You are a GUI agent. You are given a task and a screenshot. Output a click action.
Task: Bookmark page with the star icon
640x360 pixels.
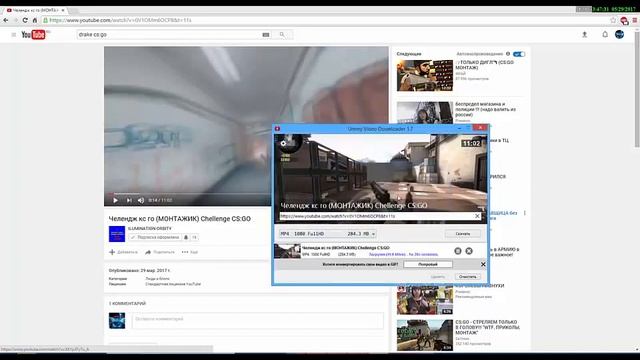pyautogui.click(x=613, y=20)
